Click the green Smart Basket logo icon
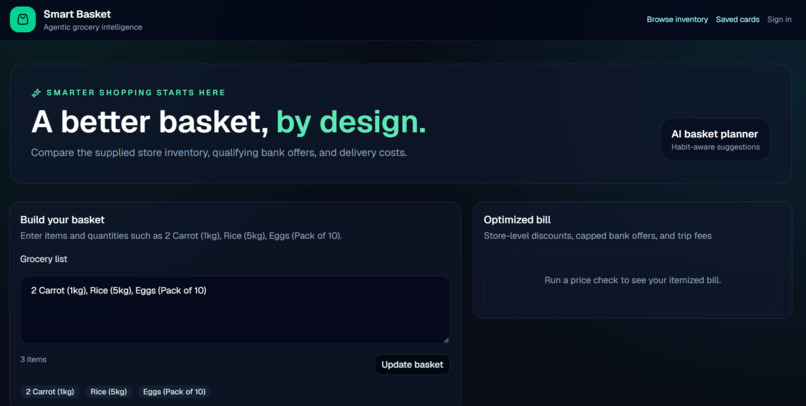Screen dimensions: 806x406 23,20
